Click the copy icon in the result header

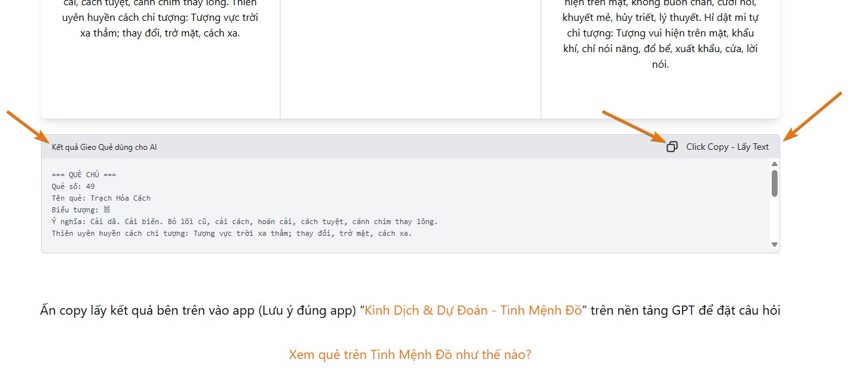(x=672, y=147)
